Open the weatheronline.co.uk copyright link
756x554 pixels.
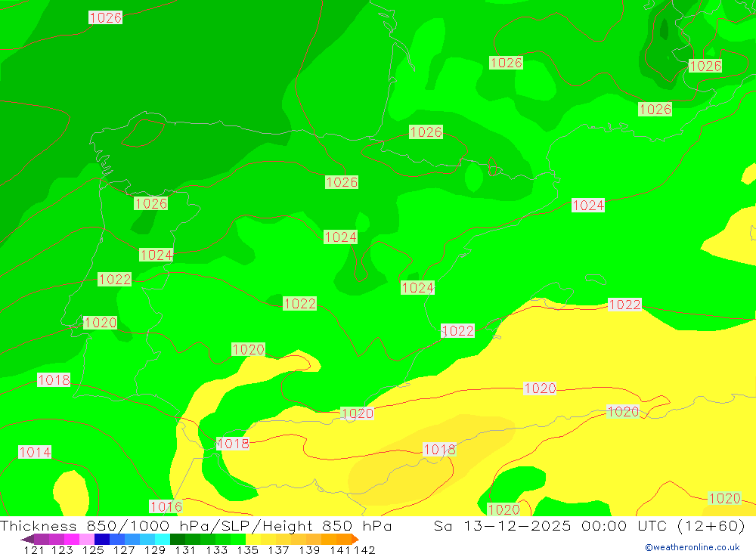[x=692, y=547]
